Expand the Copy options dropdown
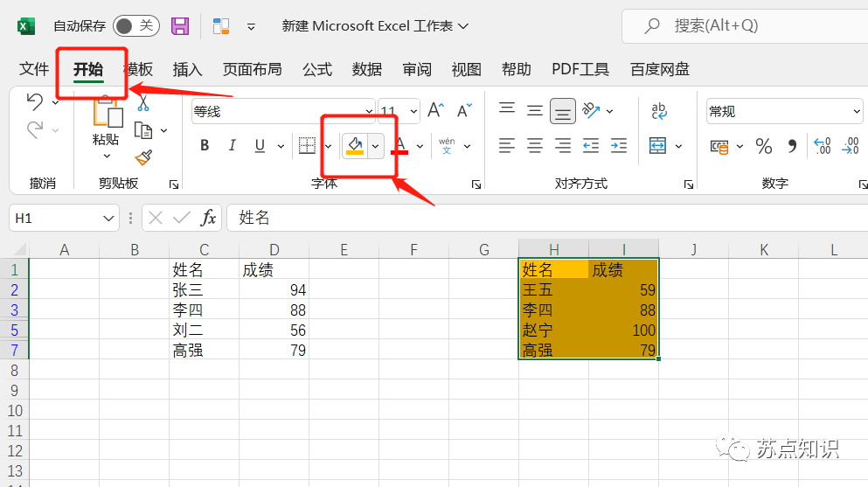The width and height of the screenshot is (868, 487). click(163, 130)
